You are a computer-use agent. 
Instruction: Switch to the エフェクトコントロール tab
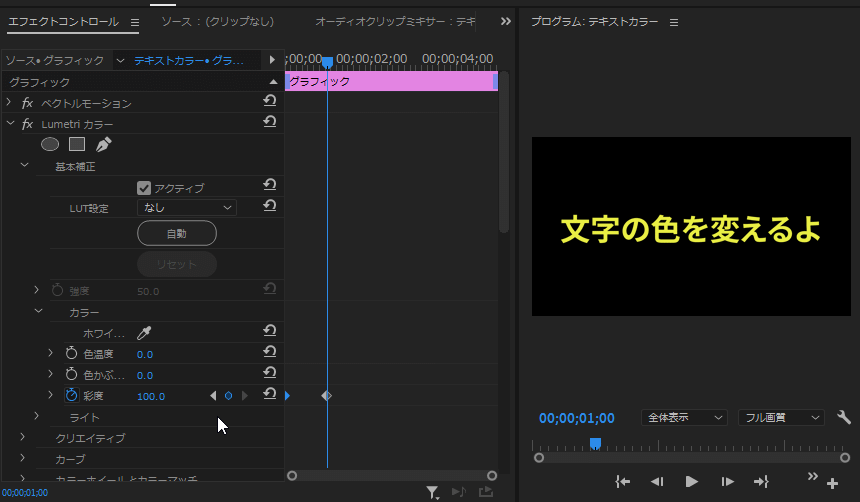click(63, 22)
